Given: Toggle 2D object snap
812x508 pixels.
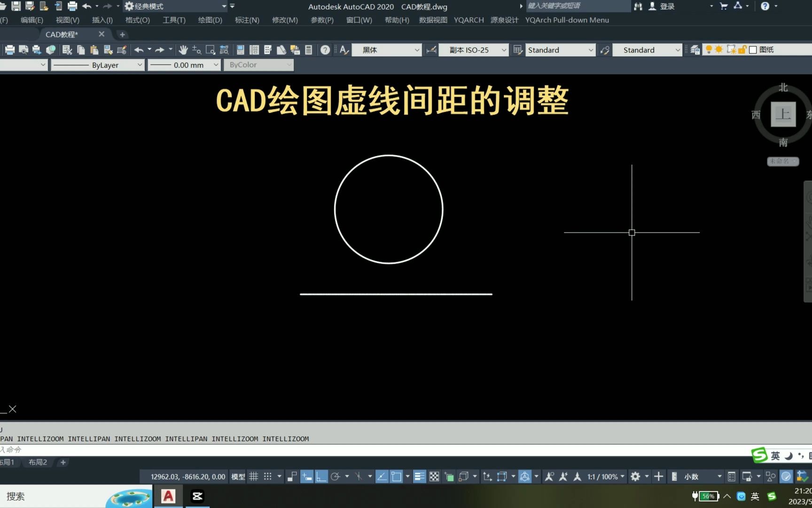Looking at the screenshot, I should (x=396, y=476).
